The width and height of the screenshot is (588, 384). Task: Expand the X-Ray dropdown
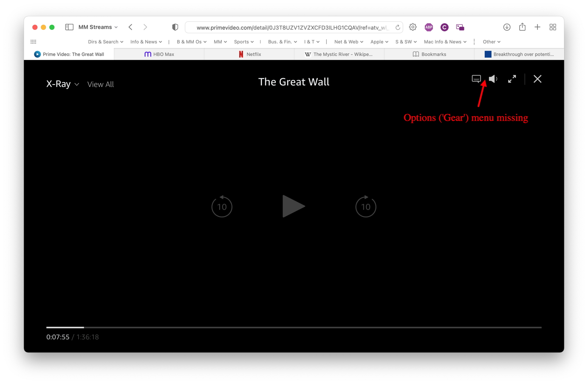click(62, 84)
